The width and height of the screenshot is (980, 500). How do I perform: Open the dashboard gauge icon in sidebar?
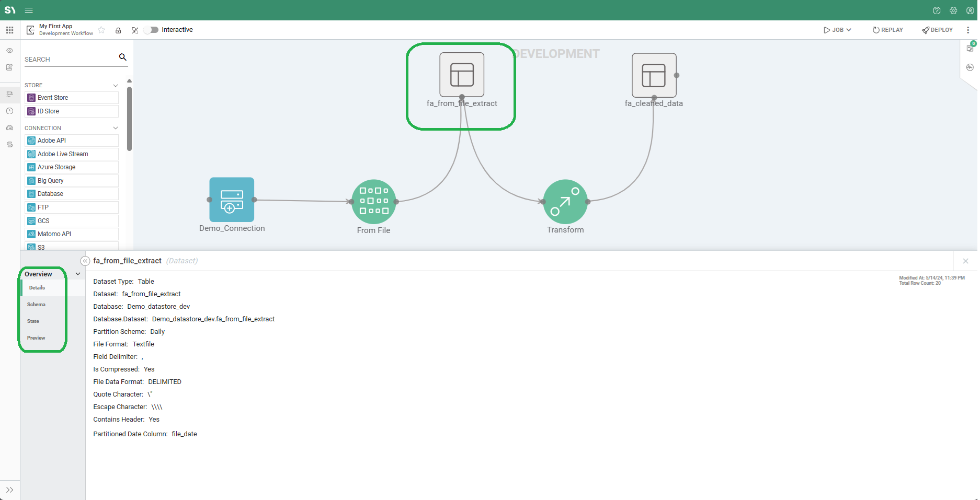[9, 127]
